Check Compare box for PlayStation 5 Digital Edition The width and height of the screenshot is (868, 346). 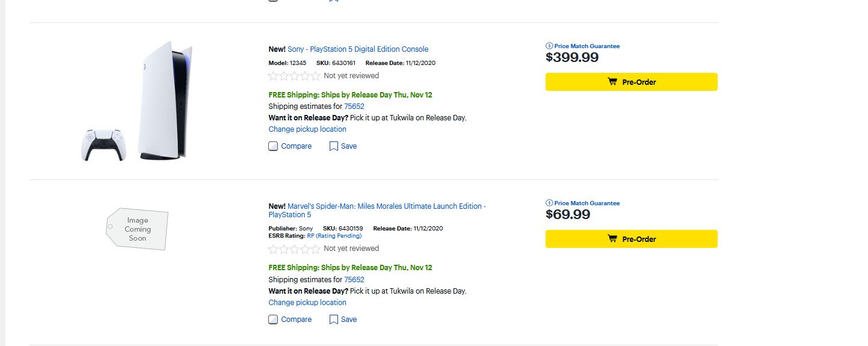pos(273,146)
